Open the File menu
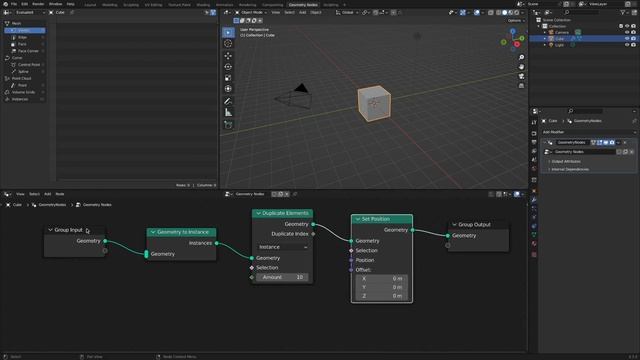The width and height of the screenshot is (640, 360). coord(14,4)
